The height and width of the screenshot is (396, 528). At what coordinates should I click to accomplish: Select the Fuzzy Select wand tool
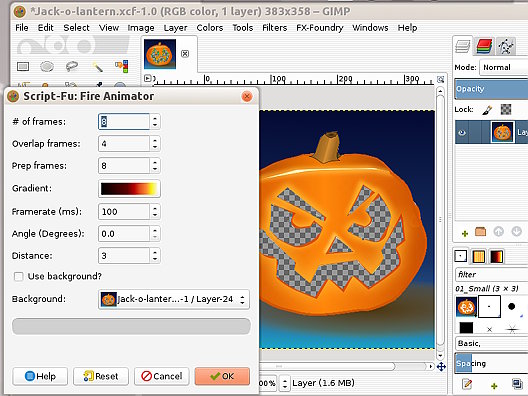point(97,66)
